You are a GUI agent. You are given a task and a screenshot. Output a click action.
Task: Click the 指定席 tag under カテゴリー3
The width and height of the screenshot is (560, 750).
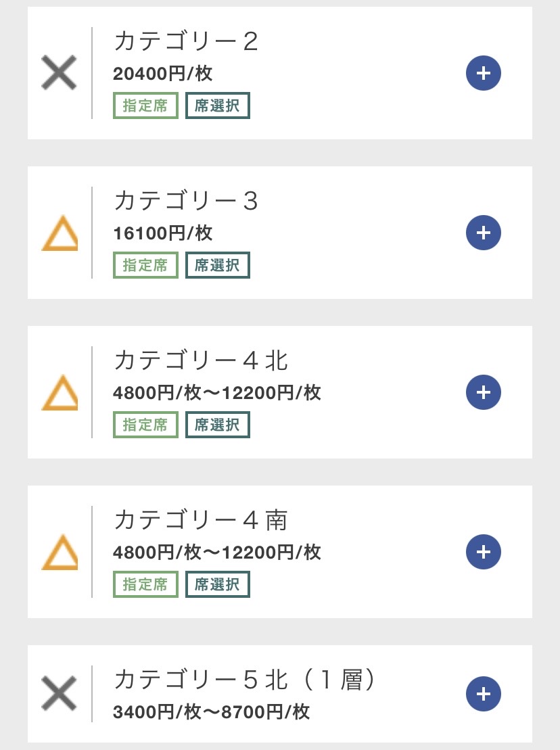pos(145,266)
